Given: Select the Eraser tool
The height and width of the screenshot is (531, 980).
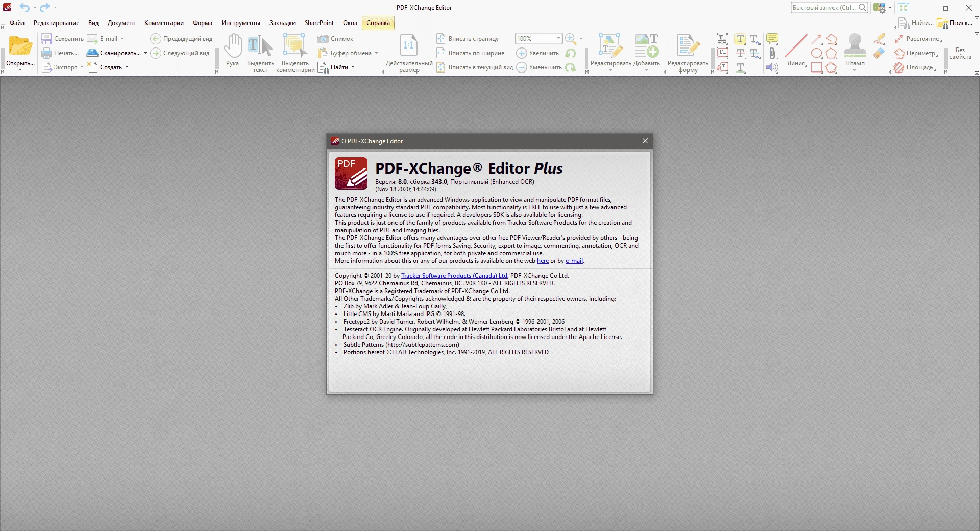Looking at the screenshot, I should pyautogui.click(x=879, y=53).
